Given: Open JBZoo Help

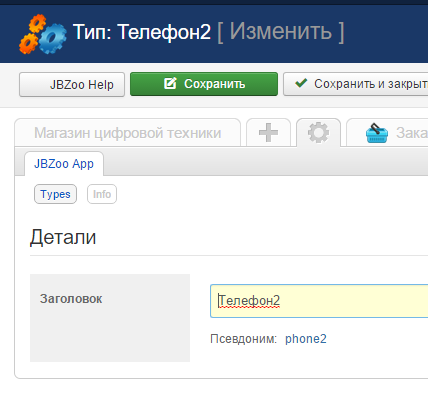Looking at the screenshot, I should click(72, 85).
